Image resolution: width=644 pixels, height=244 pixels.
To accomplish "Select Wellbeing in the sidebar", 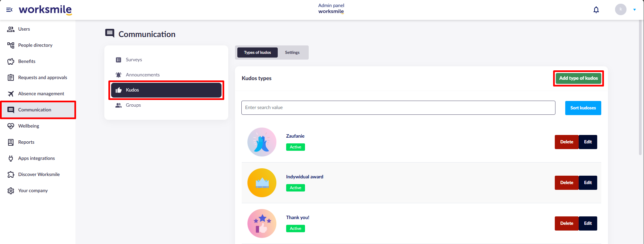I will tap(29, 126).
